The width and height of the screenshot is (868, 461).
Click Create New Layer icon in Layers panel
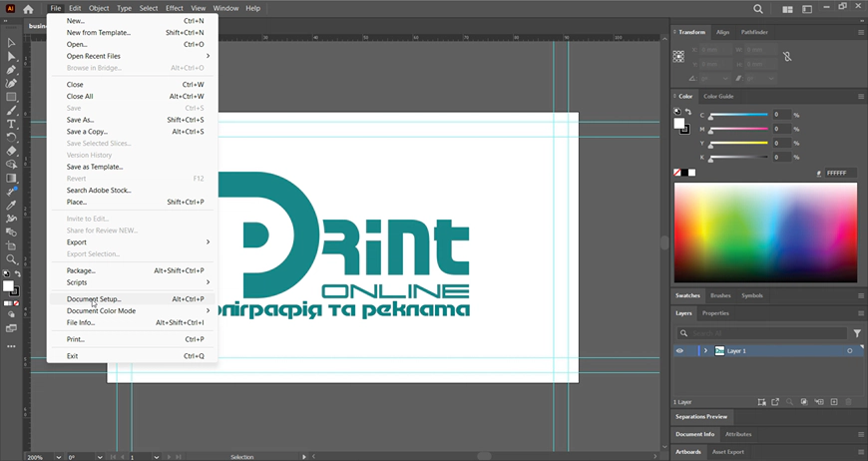[x=834, y=402]
